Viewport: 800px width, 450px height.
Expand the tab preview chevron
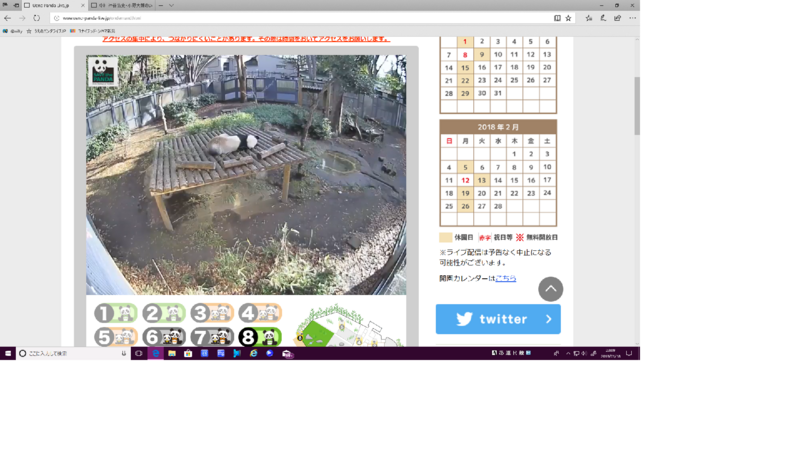[x=171, y=5]
